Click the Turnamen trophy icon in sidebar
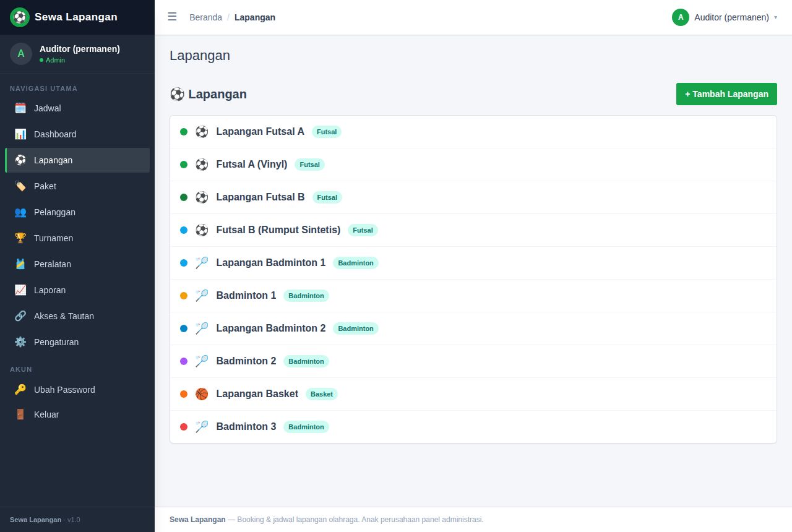Screen dimensions: 792x532 click(20, 238)
